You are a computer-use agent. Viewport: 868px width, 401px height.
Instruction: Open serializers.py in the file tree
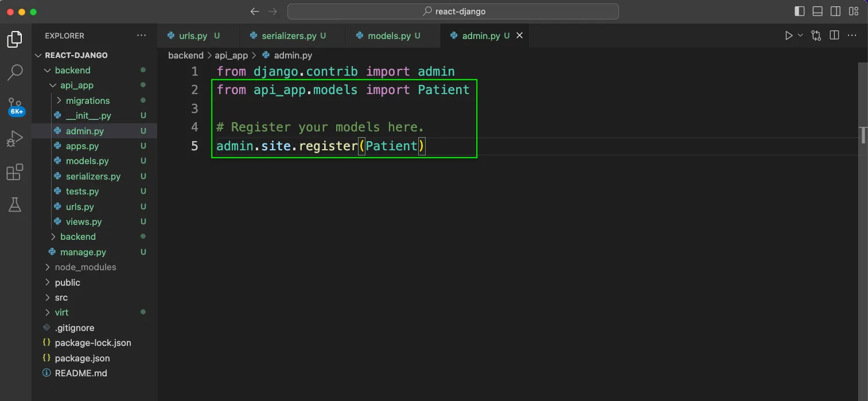click(93, 176)
